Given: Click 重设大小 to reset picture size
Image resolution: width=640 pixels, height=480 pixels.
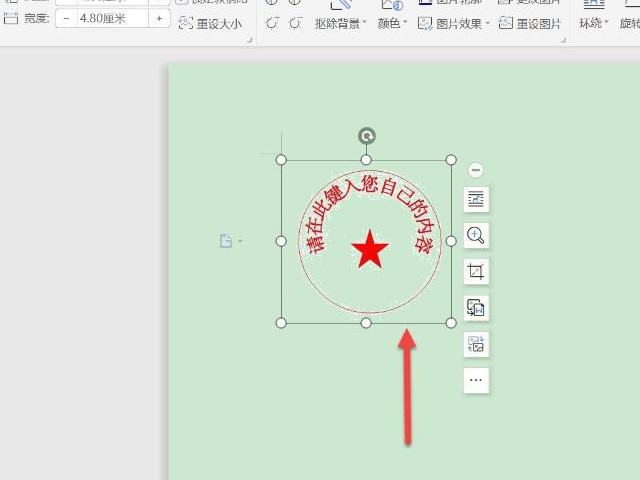Looking at the screenshot, I should coord(210,24).
